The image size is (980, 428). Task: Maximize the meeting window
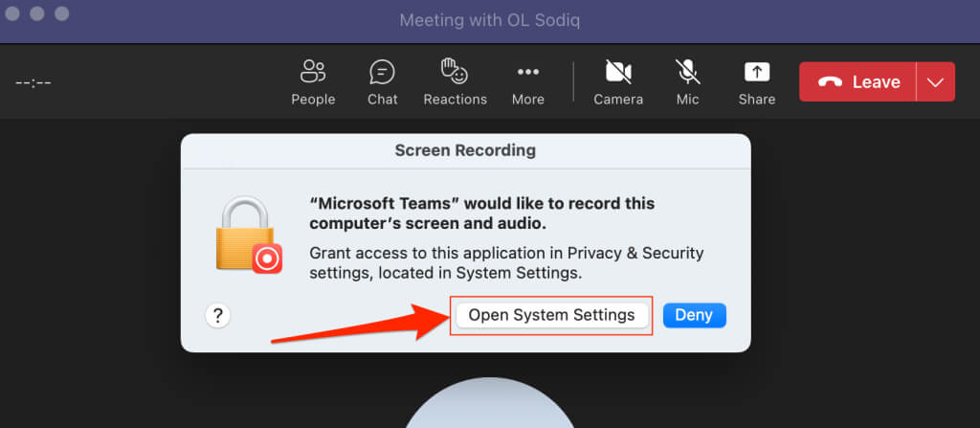(x=62, y=15)
